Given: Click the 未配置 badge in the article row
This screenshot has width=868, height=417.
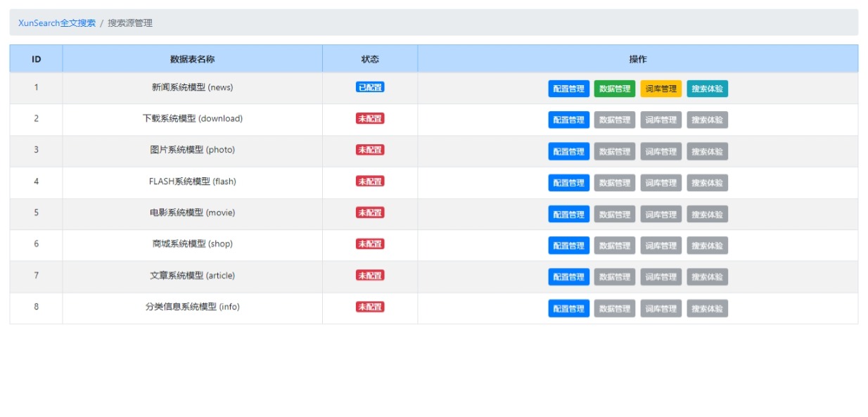Looking at the screenshot, I should point(370,275).
